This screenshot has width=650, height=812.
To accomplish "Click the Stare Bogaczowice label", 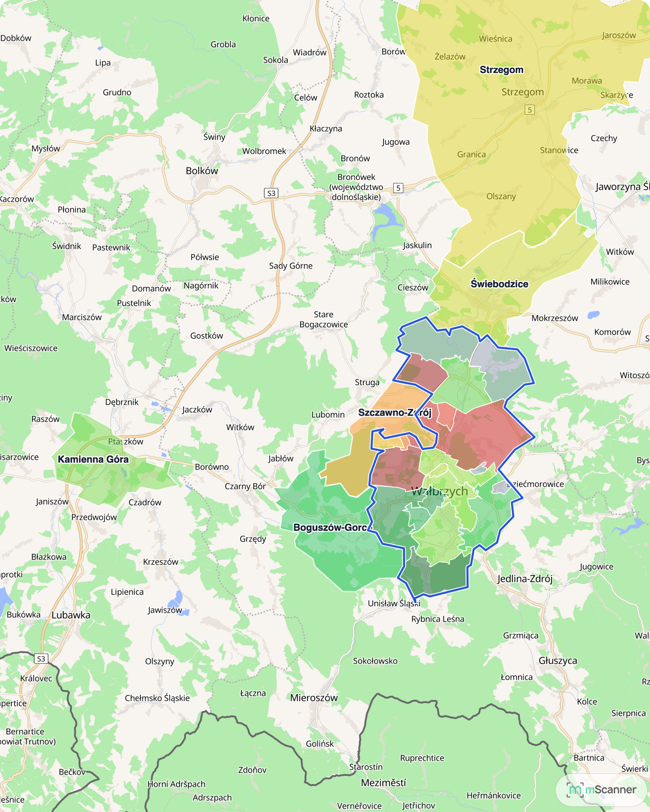I will click(x=324, y=319).
